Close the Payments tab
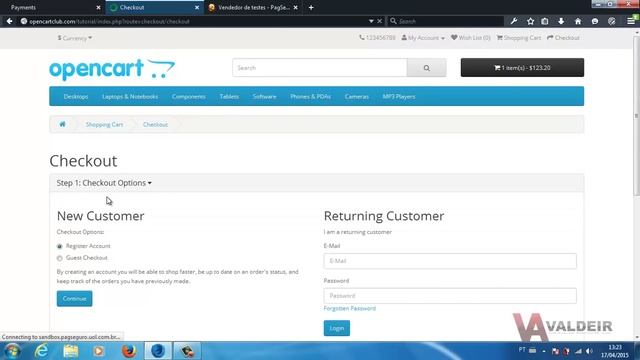640x360 pixels. click(x=98, y=7)
